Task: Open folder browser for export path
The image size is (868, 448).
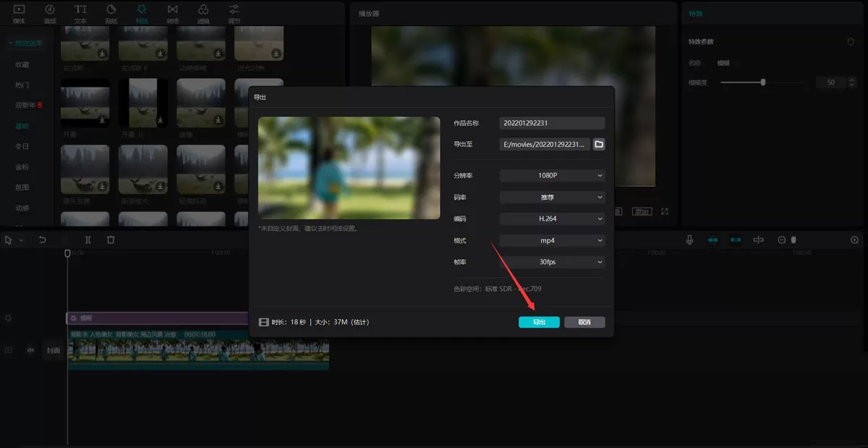Action: [599, 145]
